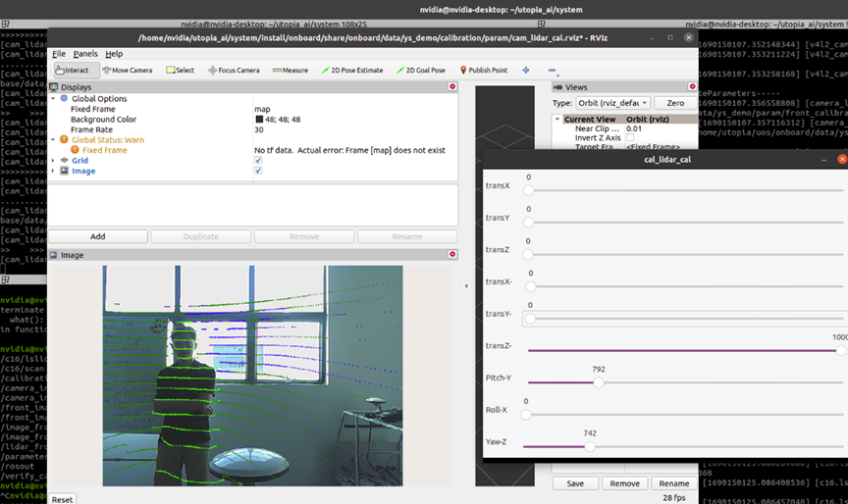This screenshot has width=848, height=504.
Task: Toggle the Grid display checkbox
Action: tap(258, 161)
